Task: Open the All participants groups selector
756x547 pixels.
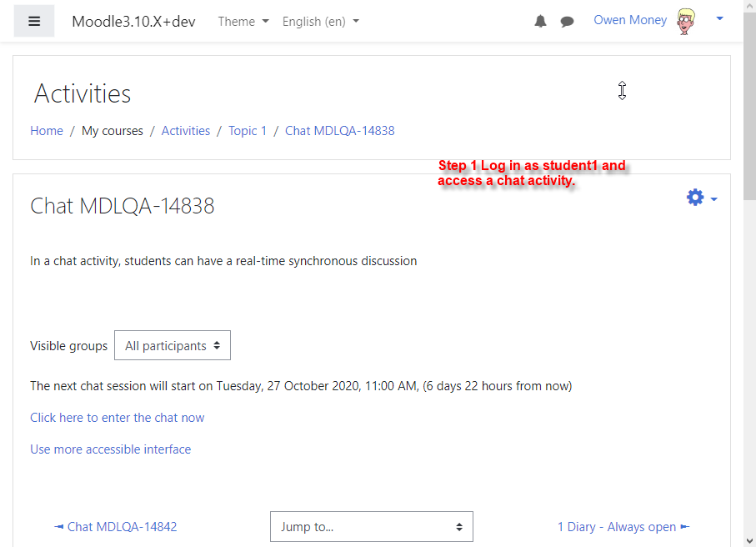Action: [x=173, y=345]
